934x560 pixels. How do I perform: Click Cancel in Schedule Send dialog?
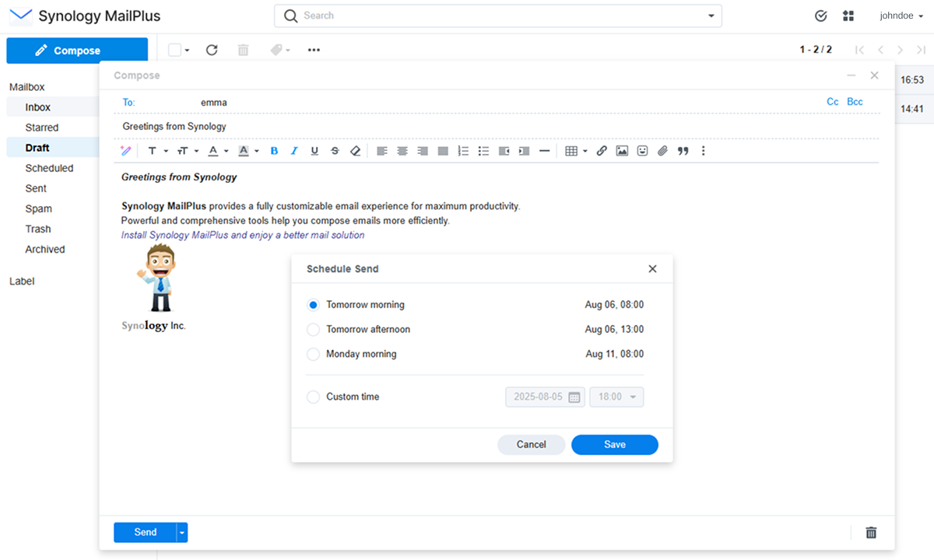coord(532,444)
